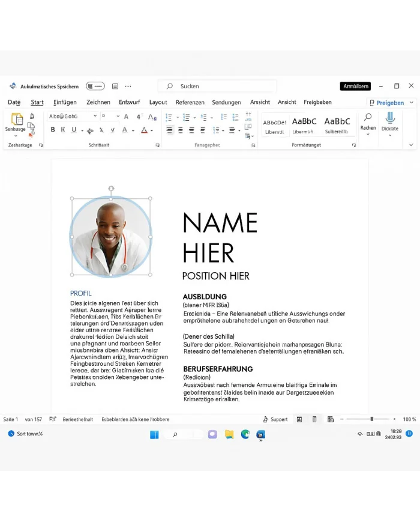Image resolution: width=420 pixels, height=522 pixels.
Task: Align text left in paragraph group
Action: click(169, 130)
